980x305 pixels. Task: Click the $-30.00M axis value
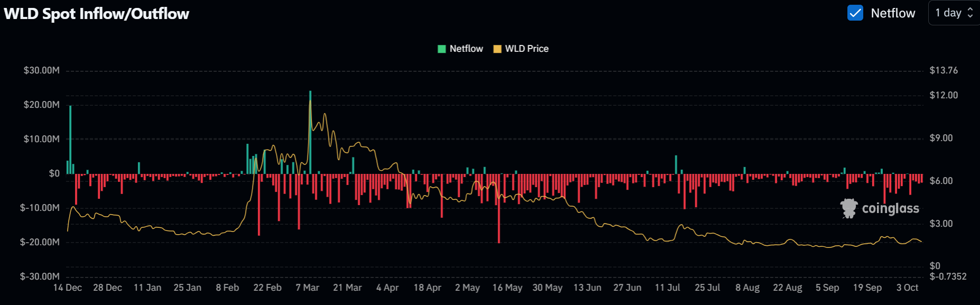coord(40,276)
